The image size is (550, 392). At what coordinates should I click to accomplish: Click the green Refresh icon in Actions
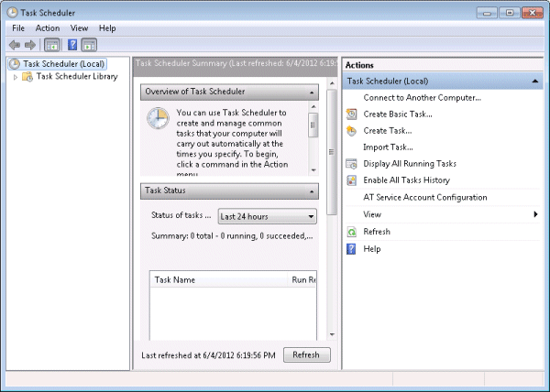tap(351, 232)
